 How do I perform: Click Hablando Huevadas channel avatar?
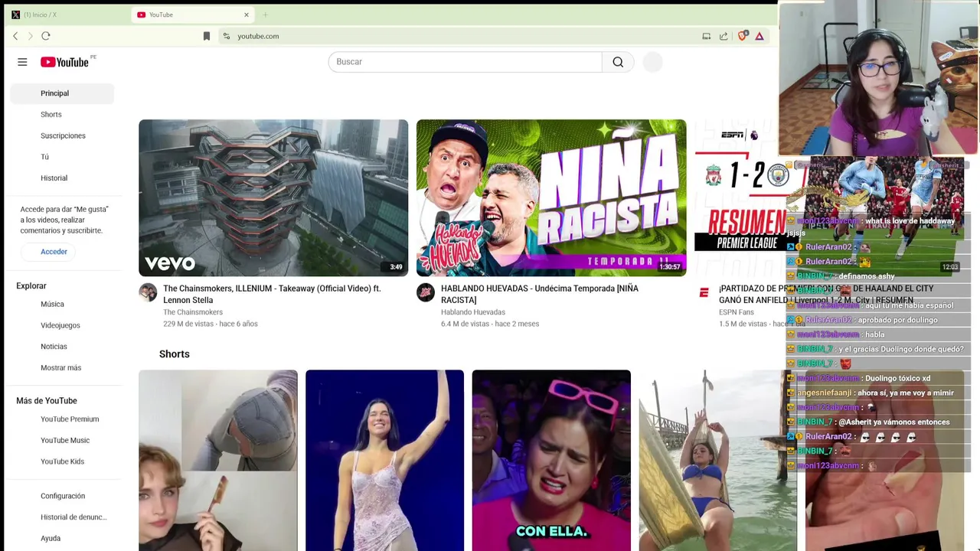tap(426, 292)
